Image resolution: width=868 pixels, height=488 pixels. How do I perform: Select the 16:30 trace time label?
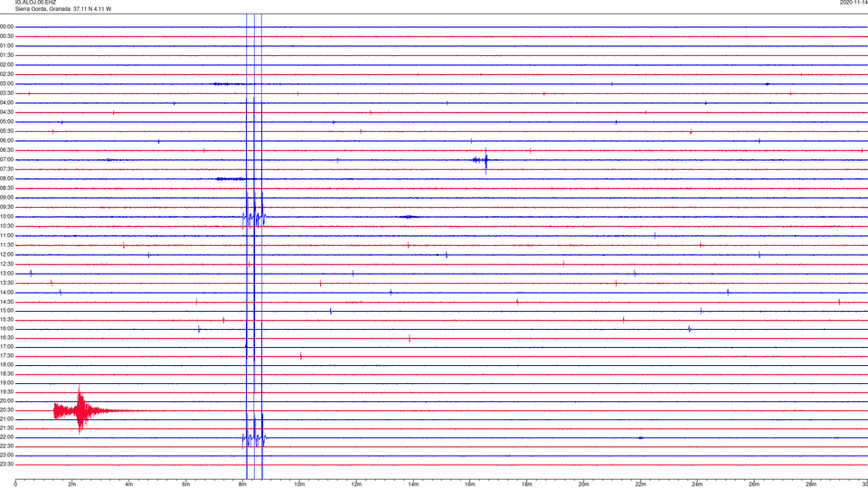pos(7,337)
